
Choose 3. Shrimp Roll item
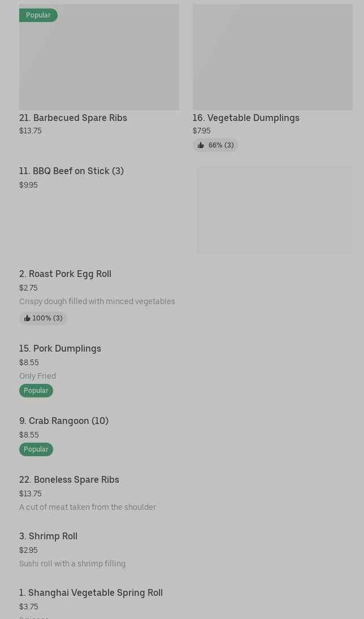(48, 536)
